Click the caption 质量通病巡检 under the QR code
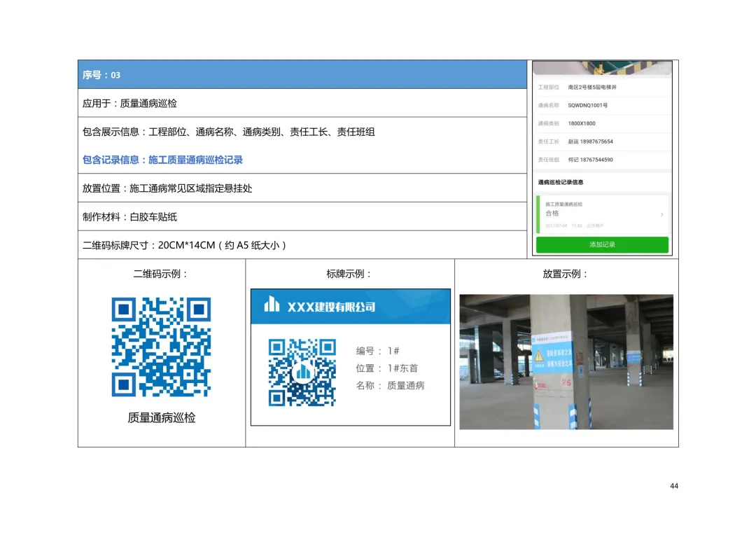The width and height of the screenshot is (756, 535). pyautogui.click(x=162, y=418)
